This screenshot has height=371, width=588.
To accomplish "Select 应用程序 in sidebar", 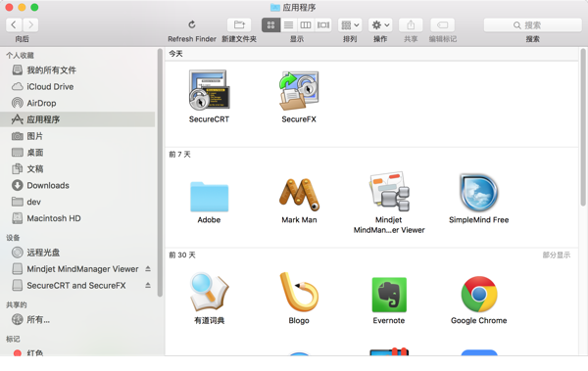I will click(77, 119).
